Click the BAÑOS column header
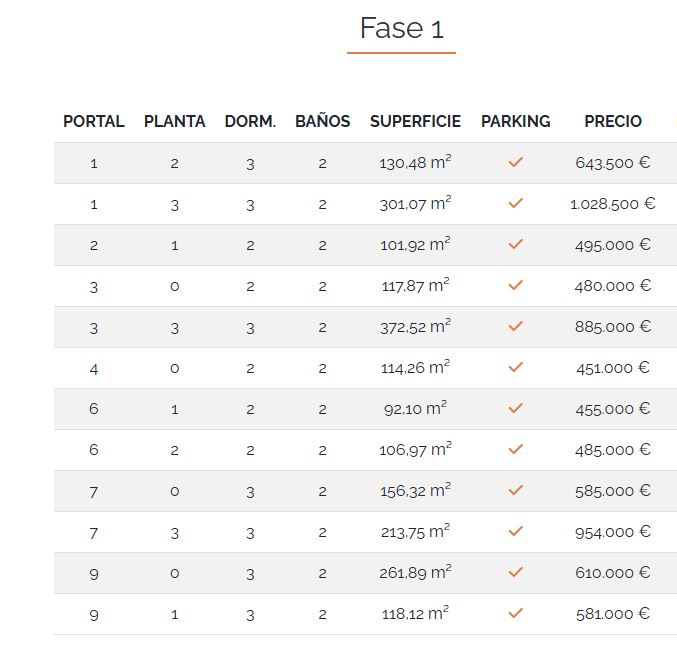This screenshot has height=648, width=677. (x=323, y=121)
